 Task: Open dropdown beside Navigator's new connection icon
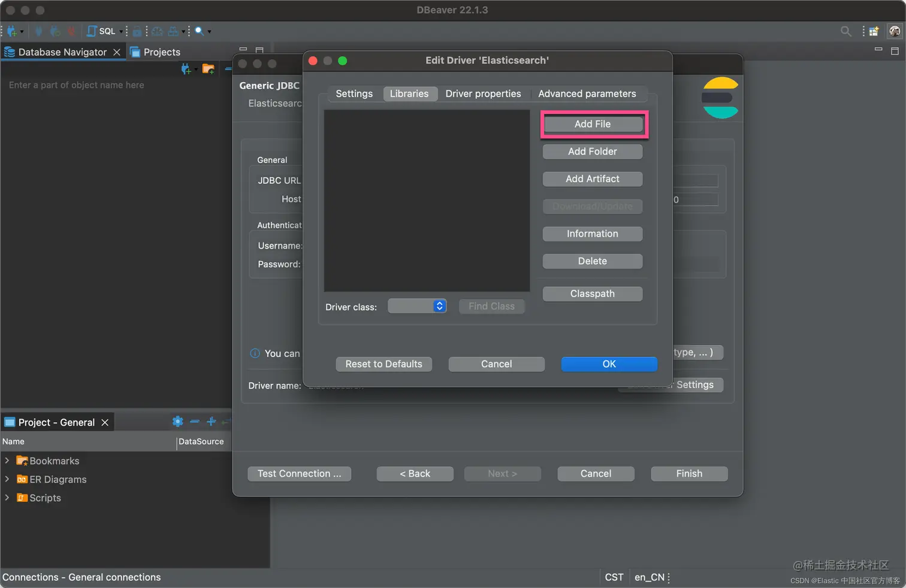196,70
